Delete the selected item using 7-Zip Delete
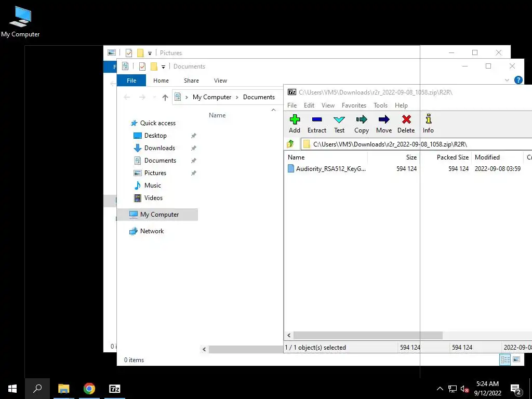This screenshot has height=399, width=532. tap(406, 124)
